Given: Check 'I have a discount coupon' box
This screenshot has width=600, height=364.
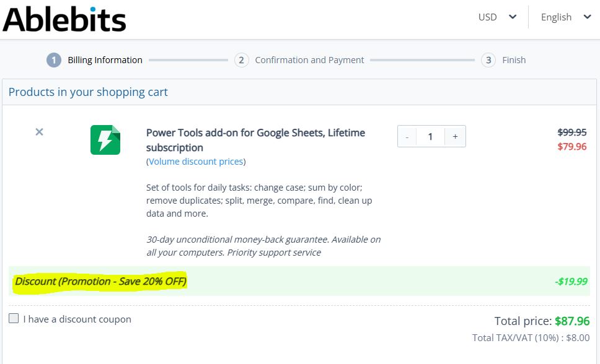Looking at the screenshot, I should coord(14,318).
